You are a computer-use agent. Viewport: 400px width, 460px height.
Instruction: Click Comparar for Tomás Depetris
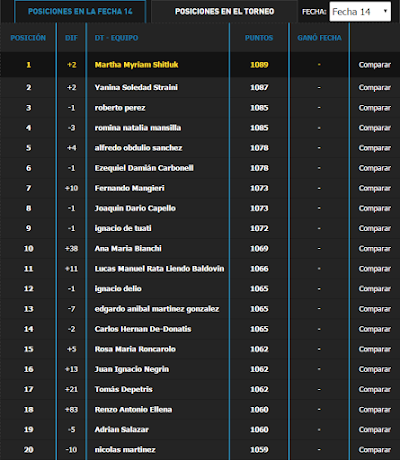pos(375,389)
